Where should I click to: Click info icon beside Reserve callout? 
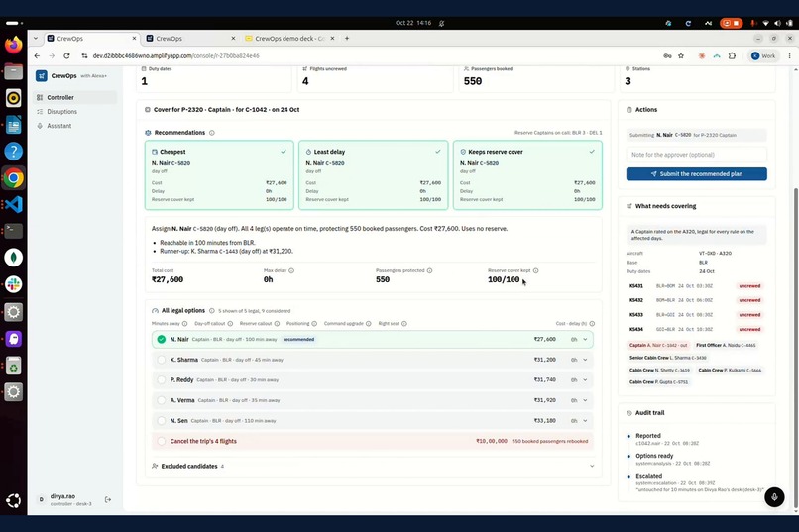[x=277, y=324]
